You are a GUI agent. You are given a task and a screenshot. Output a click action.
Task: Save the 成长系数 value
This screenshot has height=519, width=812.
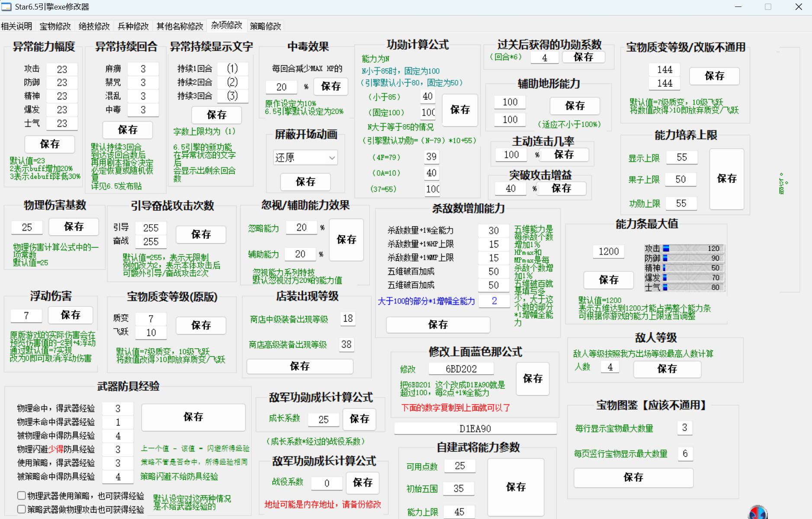coord(359,419)
